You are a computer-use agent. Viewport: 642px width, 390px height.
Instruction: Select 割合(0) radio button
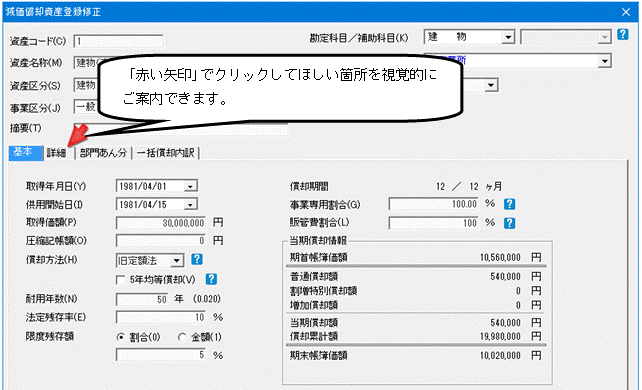click(120, 337)
